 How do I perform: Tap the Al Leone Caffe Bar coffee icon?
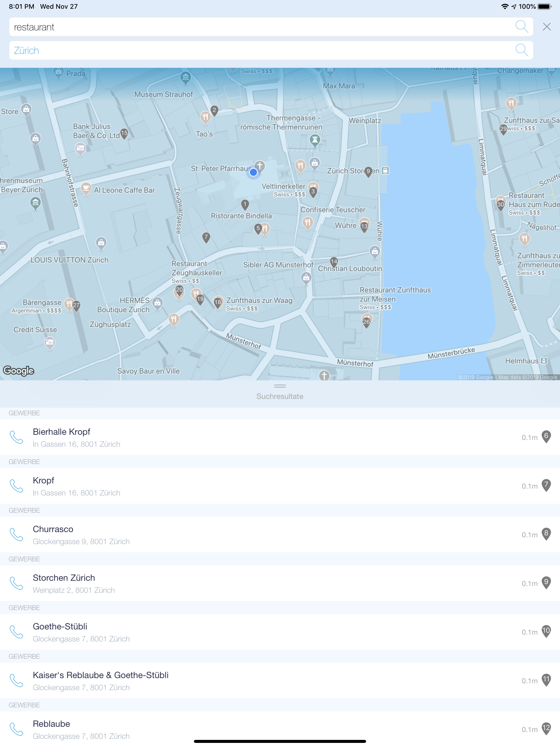(x=86, y=188)
